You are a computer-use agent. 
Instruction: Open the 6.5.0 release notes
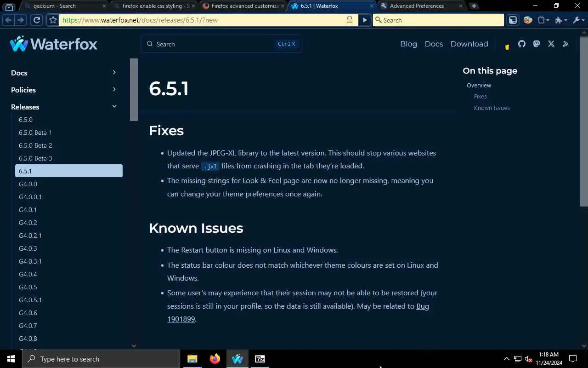pos(69,120)
